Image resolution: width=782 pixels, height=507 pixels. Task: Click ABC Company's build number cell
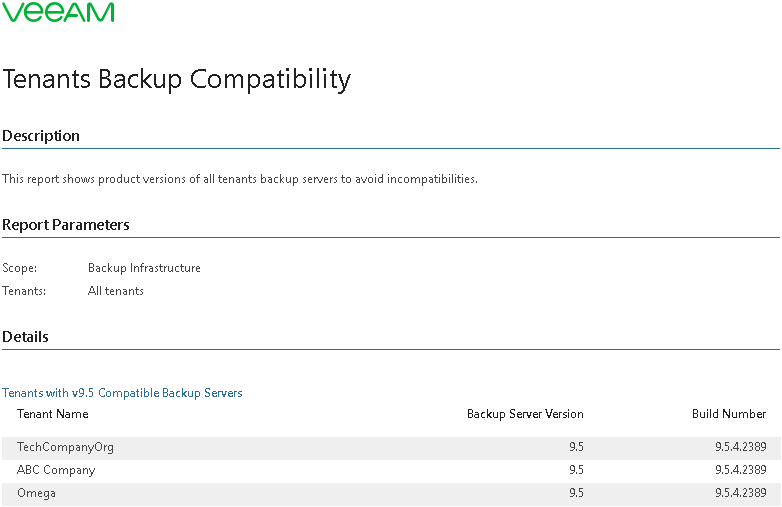(x=741, y=470)
